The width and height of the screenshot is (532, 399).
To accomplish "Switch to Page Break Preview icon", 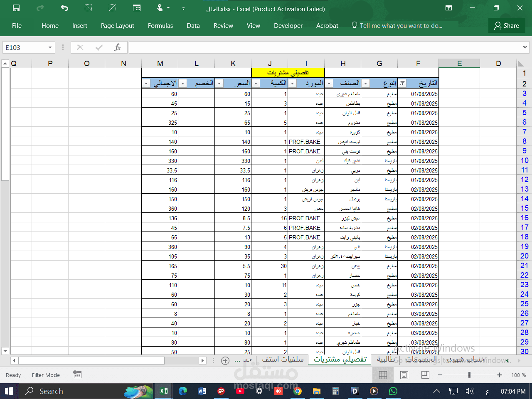I will point(425,375).
